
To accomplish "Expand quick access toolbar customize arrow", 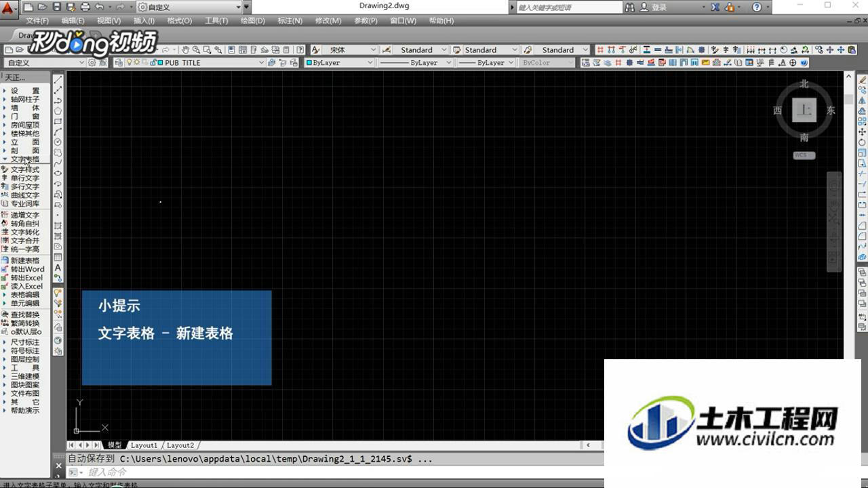I will tap(247, 7).
